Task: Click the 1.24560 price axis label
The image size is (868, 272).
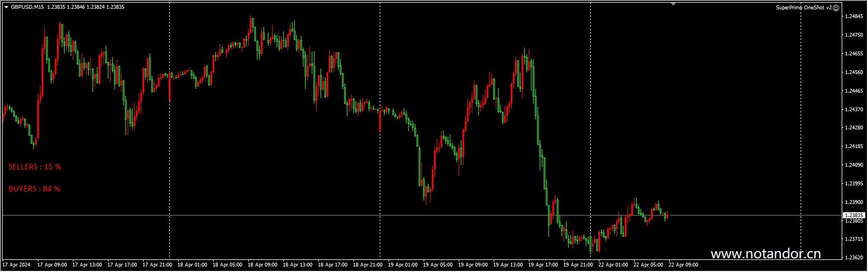Action: tap(854, 72)
